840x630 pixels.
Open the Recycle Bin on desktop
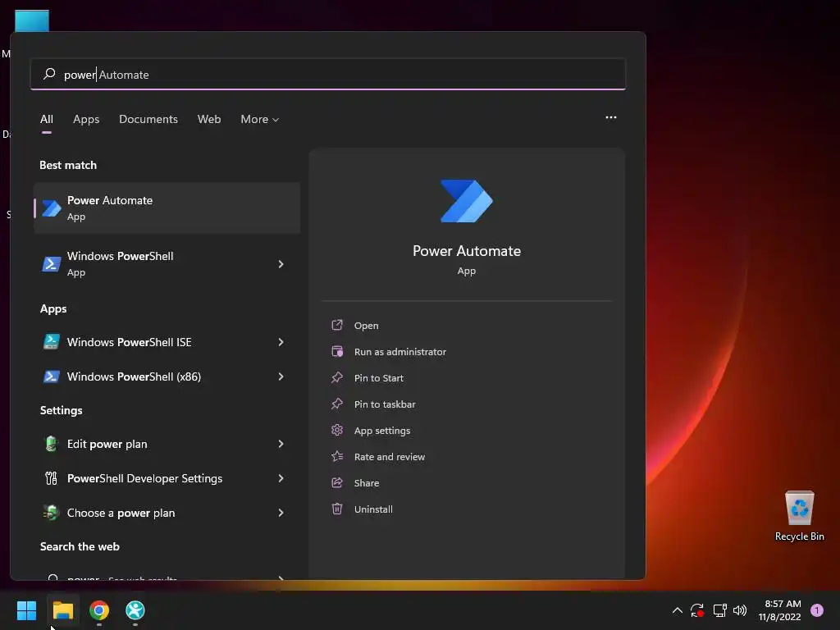coord(799,515)
